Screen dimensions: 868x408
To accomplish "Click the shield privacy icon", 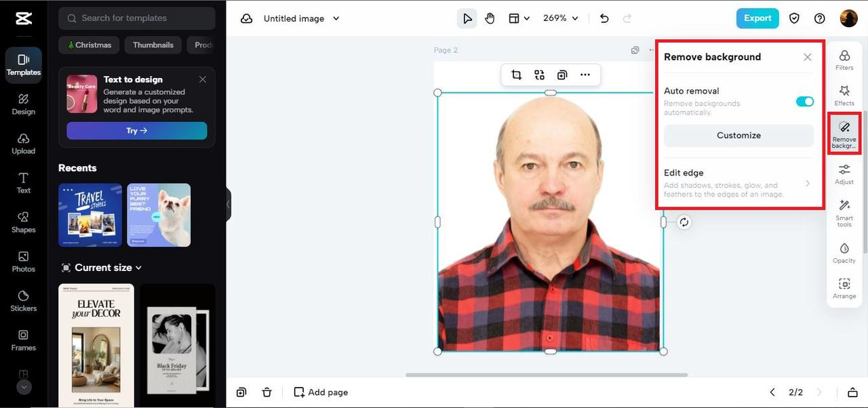I will (794, 18).
